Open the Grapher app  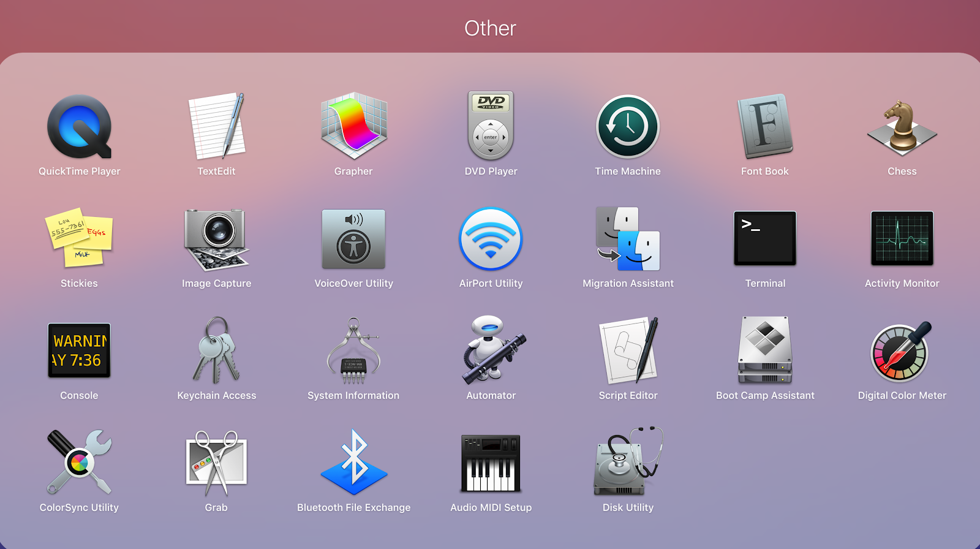pyautogui.click(x=353, y=126)
